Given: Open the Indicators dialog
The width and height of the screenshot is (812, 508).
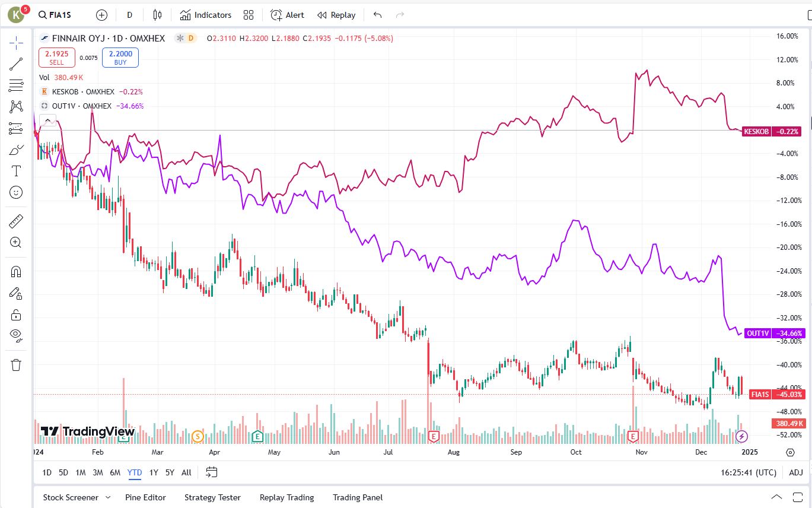Looking at the screenshot, I should coord(206,15).
